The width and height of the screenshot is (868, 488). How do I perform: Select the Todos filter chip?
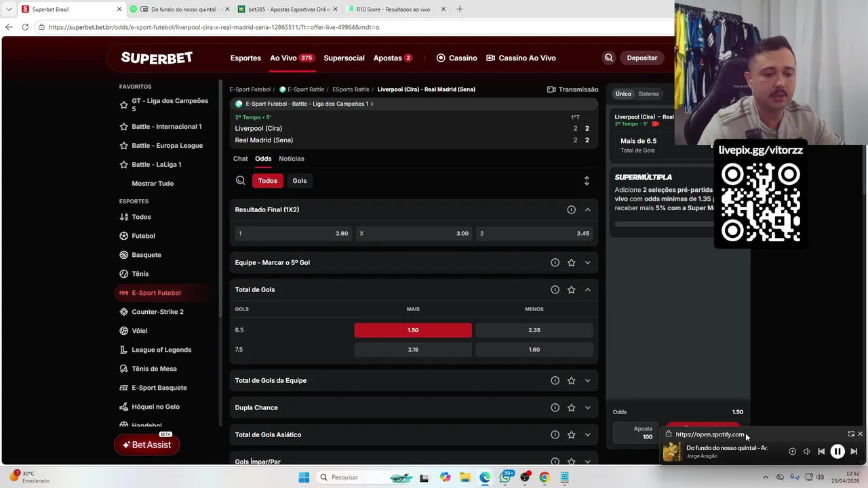pos(268,180)
